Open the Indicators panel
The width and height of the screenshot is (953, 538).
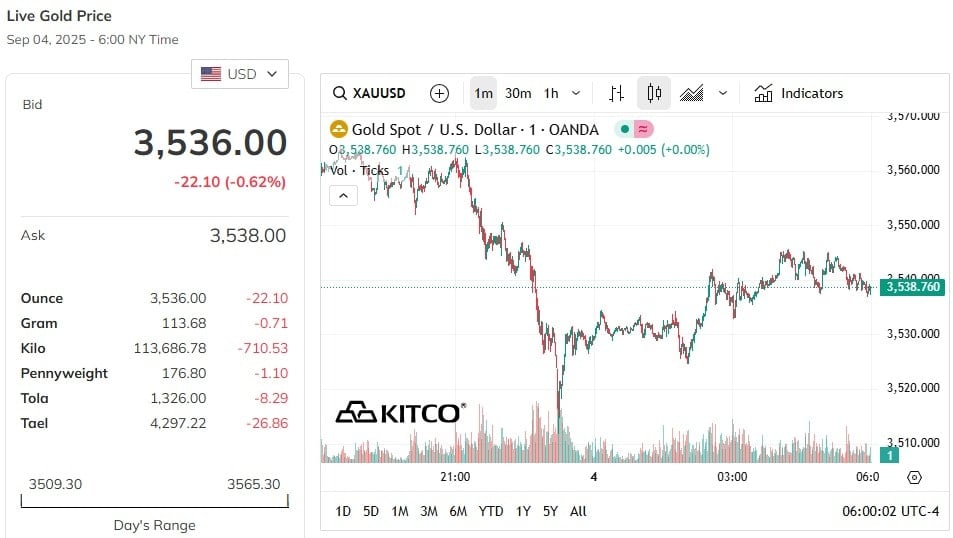(798, 94)
